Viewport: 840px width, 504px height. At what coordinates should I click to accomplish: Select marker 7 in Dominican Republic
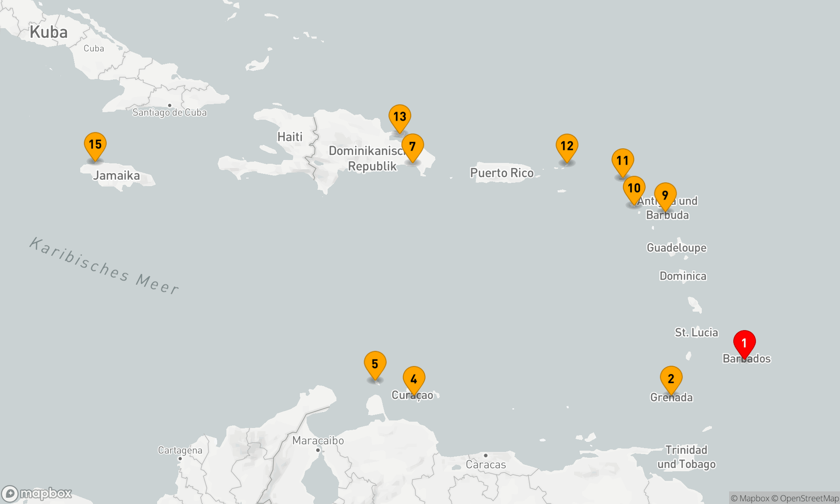coord(412,146)
